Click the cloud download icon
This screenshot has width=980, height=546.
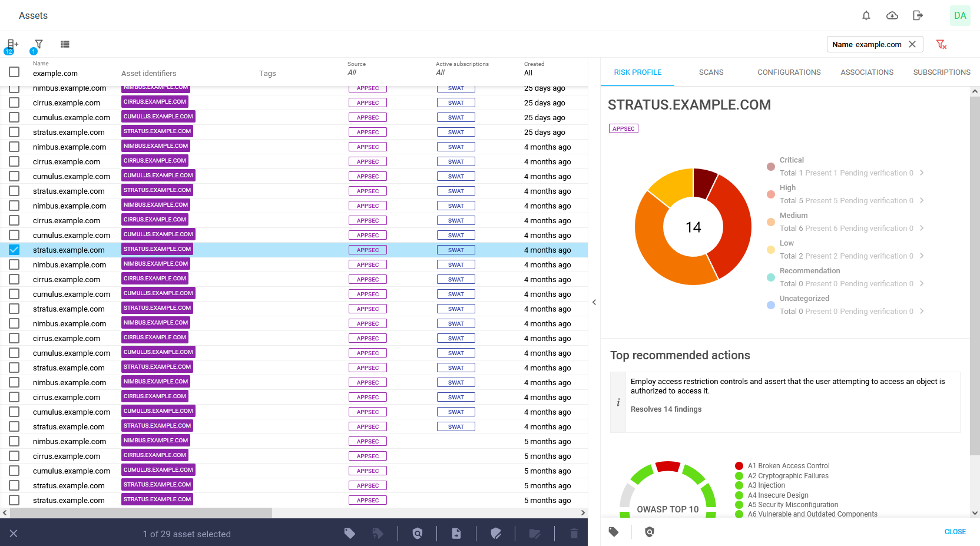click(x=892, y=15)
